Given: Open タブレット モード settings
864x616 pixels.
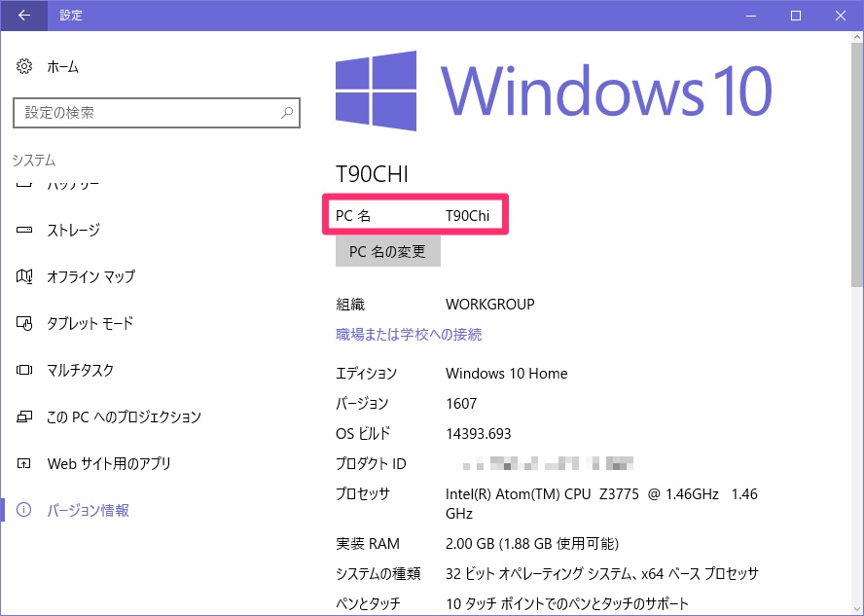Looking at the screenshot, I should [90, 323].
